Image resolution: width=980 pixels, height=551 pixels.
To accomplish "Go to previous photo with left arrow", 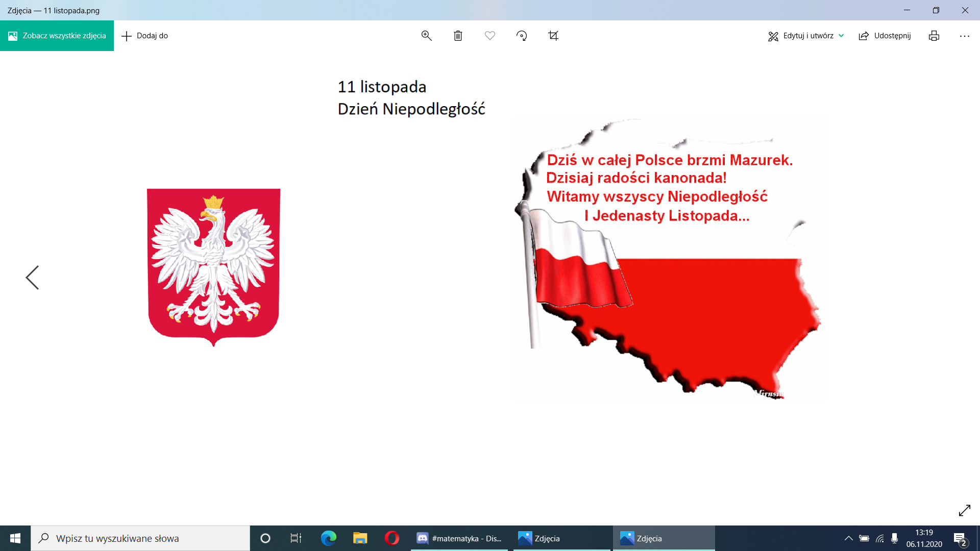I will 32,278.
